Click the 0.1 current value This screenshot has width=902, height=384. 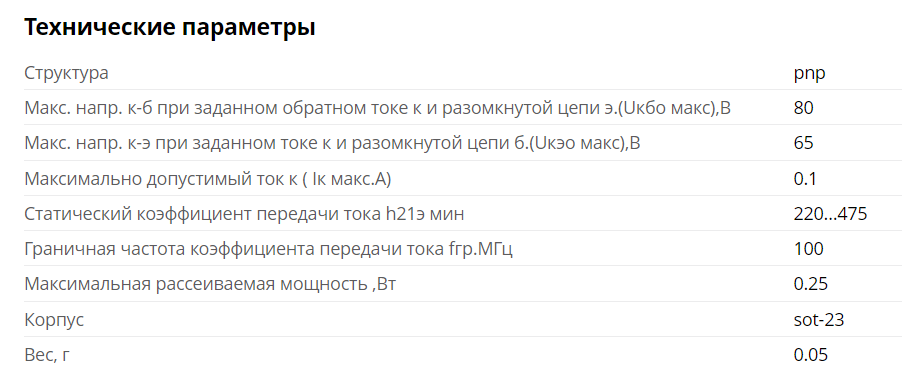pos(805,179)
